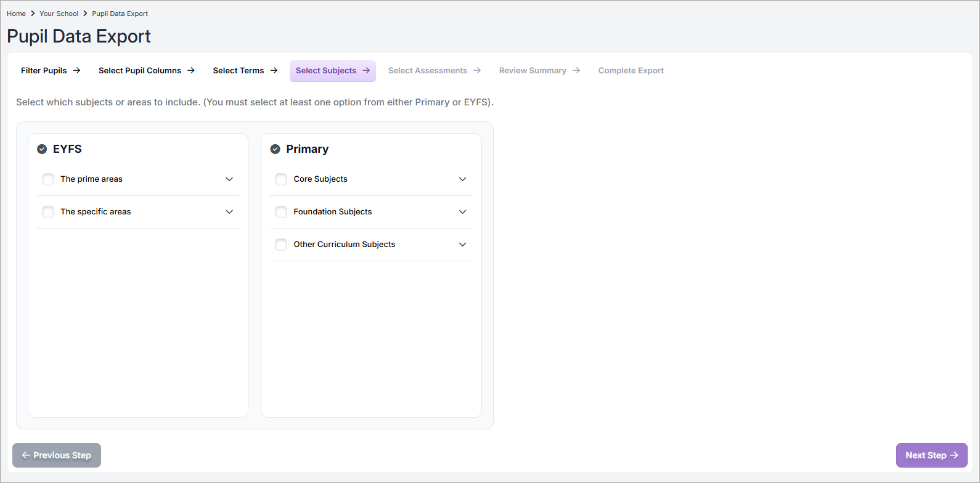
Task: Click the Previous Step button
Action: 57,455
